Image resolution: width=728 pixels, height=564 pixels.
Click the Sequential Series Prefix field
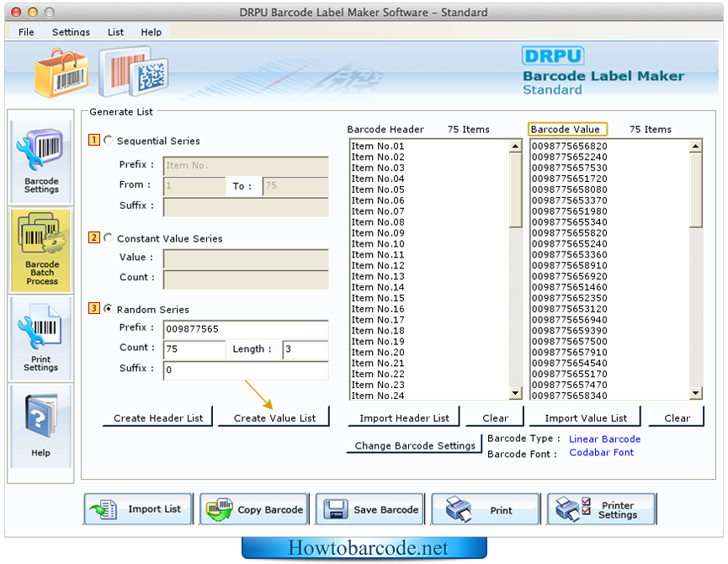(246, 166)
